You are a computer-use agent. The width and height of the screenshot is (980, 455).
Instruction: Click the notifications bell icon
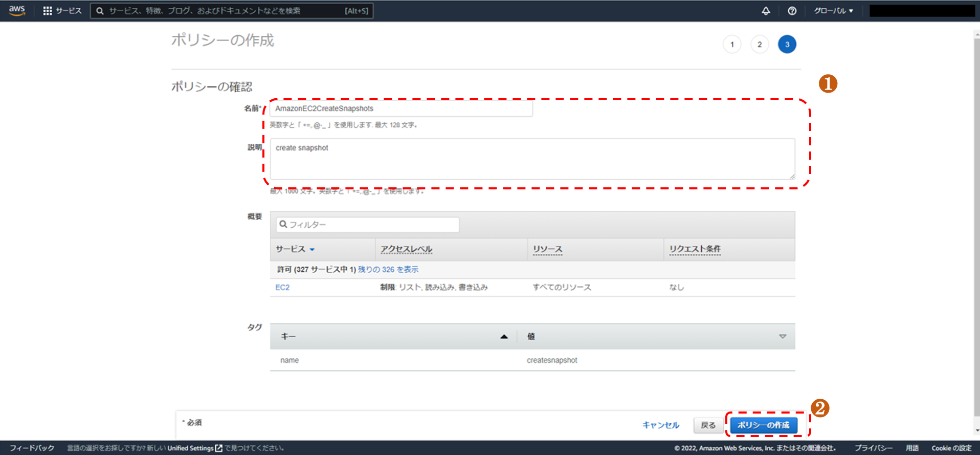point(766,11)
